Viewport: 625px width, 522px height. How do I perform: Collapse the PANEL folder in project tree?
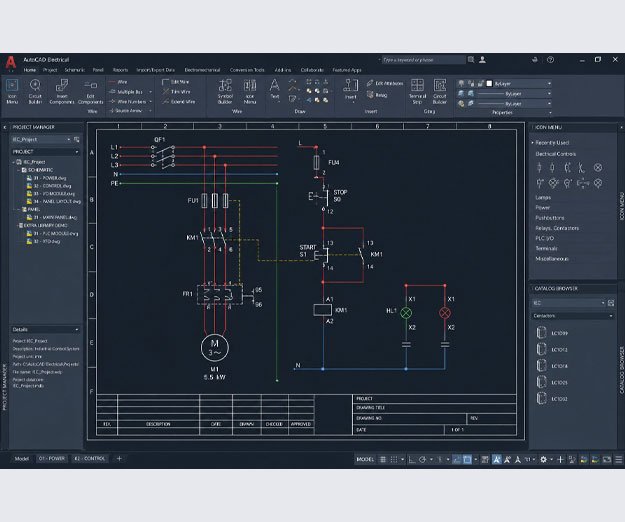(19, 209)
